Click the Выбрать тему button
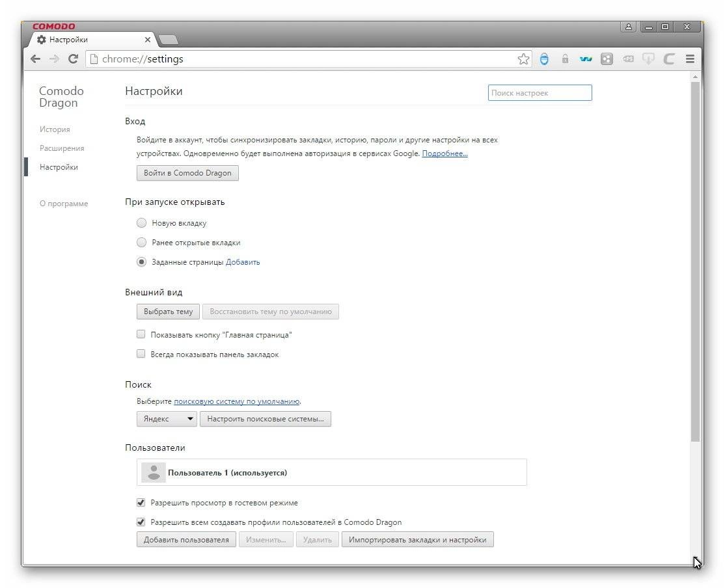The image size is (725, 588). click(169, 312)
